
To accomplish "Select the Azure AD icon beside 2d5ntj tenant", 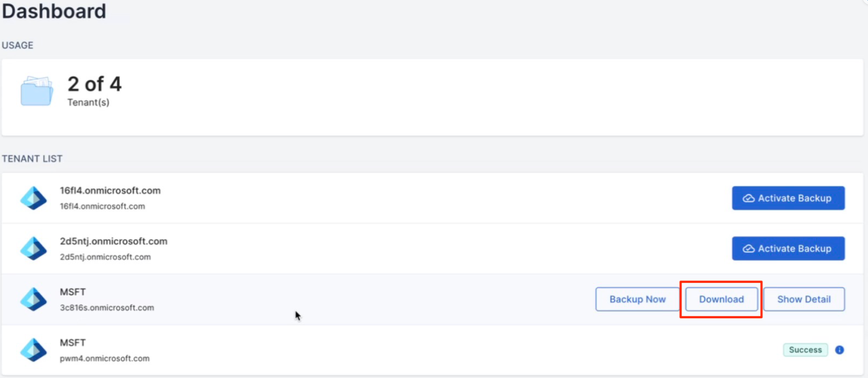I will [33, 248].
